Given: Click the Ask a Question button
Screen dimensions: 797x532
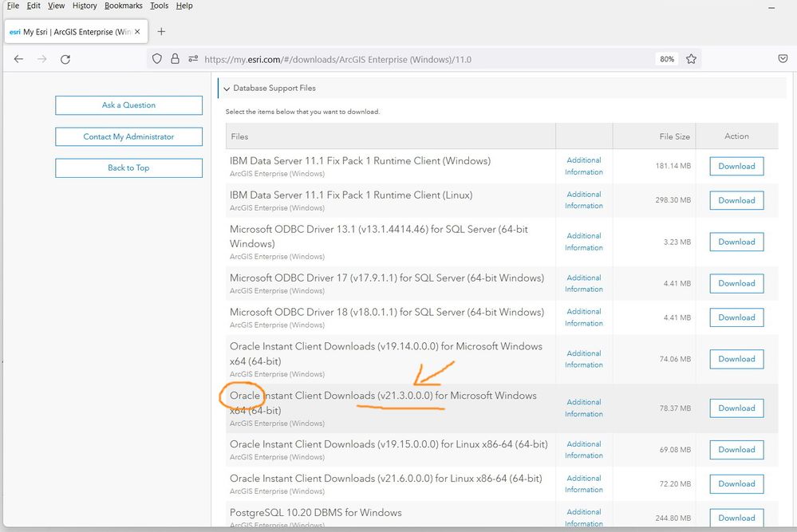Looking at the screenshot, I should point(128,105).
